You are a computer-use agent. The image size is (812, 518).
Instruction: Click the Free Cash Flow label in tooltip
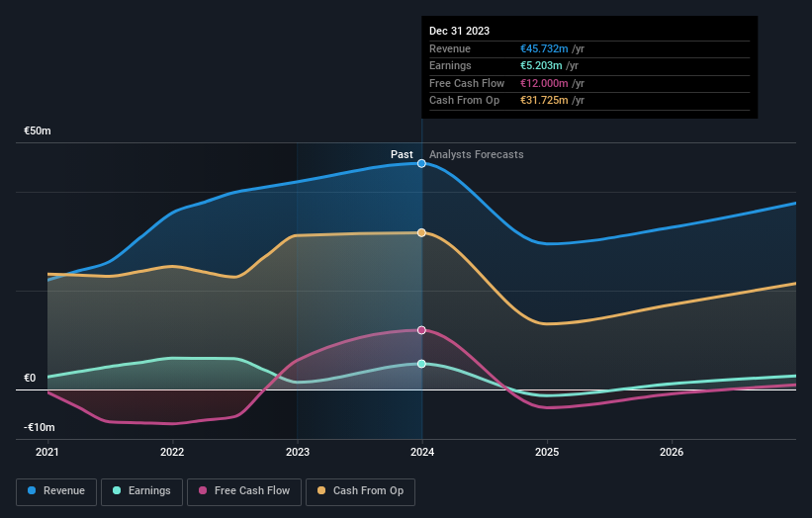pyautogui.click(x=467, y=83)
